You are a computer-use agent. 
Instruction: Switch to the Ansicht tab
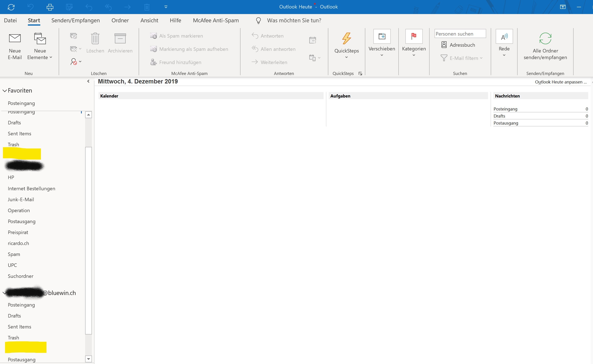tap(149, 20)
